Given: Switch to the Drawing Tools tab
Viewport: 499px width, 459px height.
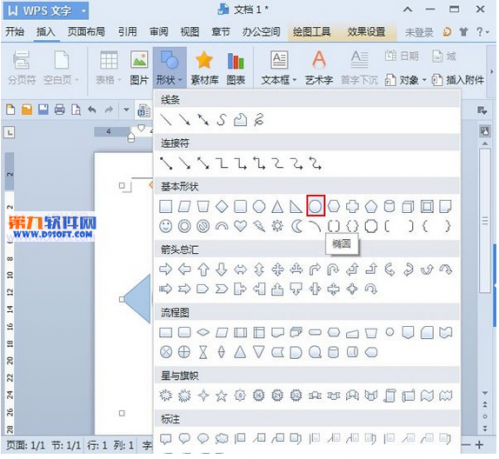Looking at the screenshot, I should (311, 32).
